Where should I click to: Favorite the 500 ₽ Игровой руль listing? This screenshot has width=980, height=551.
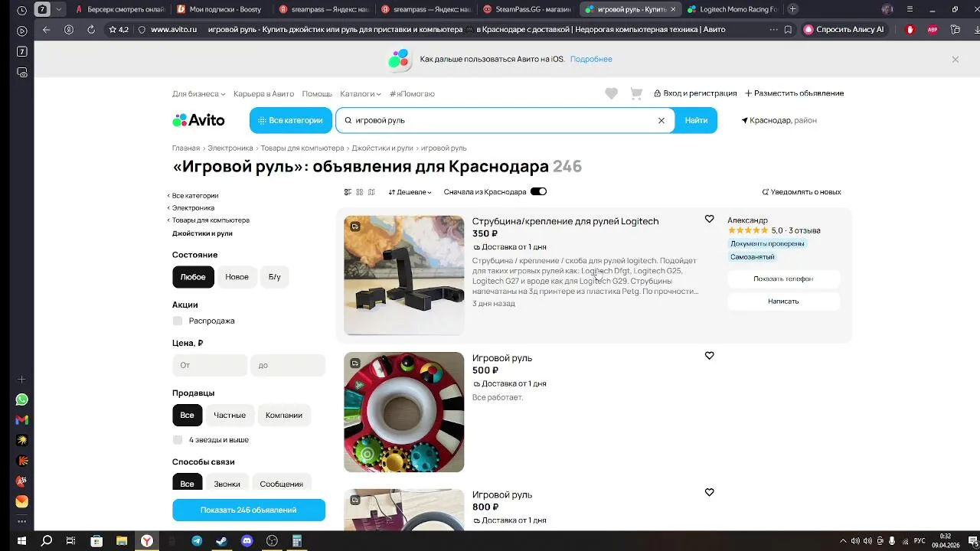709,356
